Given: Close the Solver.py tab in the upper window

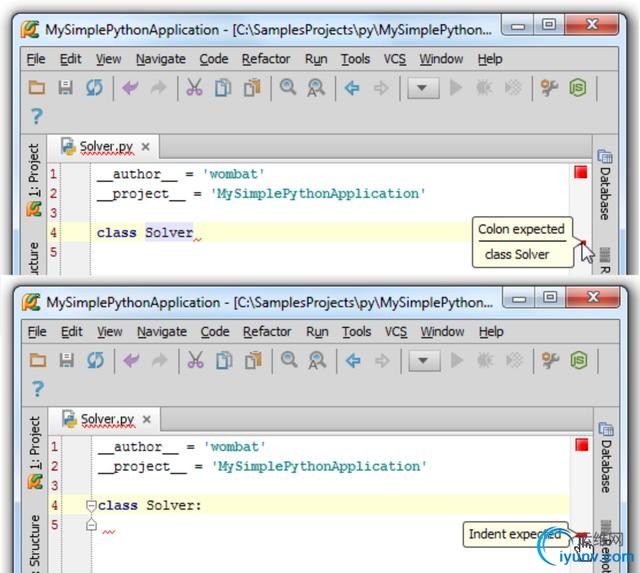Looking at the screenshot, I should coord(145,147).
